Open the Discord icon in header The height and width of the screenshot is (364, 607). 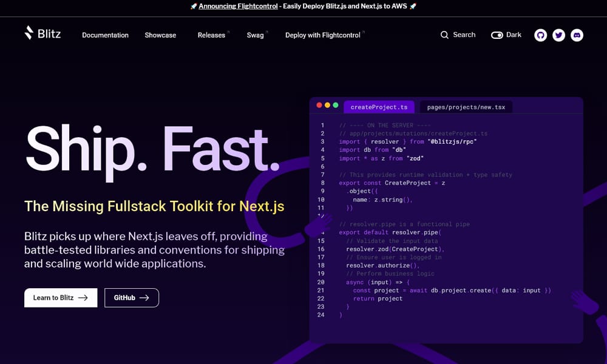[x=577, y=35]
